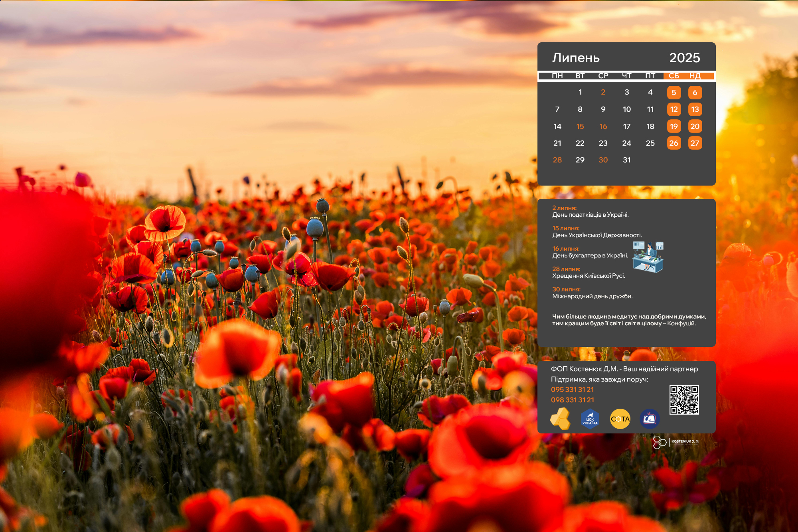Click 'День Української Державності.' text
Viewport: 798px width, 532px height.
click(x=597, y=235)
